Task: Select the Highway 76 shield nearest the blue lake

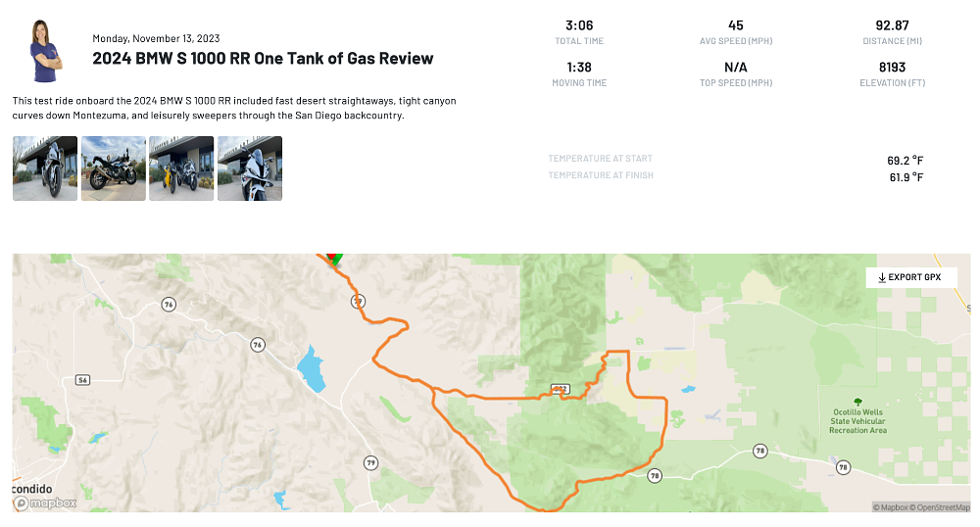Action: [x=257, y=345]
